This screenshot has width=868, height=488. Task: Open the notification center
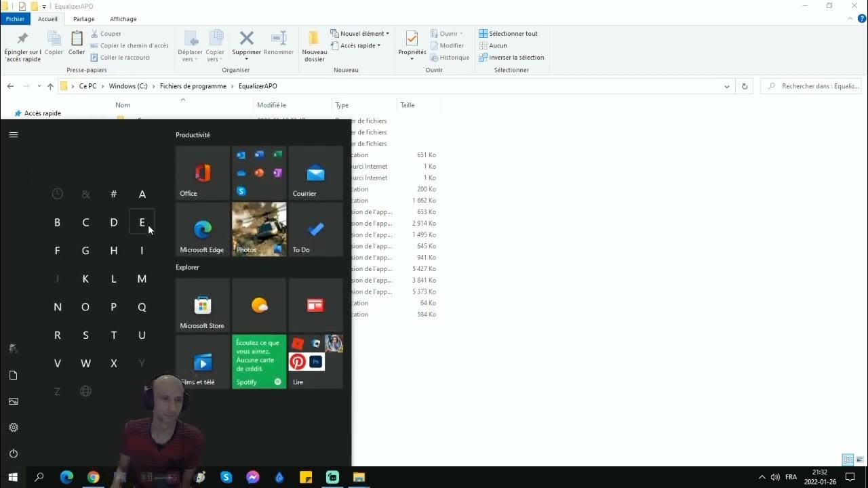(x=850, y=477)
